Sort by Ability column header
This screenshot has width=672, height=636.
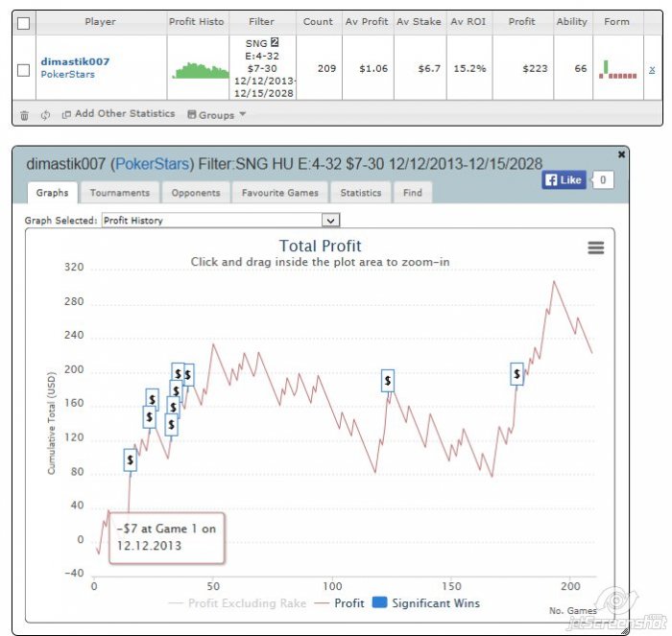click(x=572, y=22)
